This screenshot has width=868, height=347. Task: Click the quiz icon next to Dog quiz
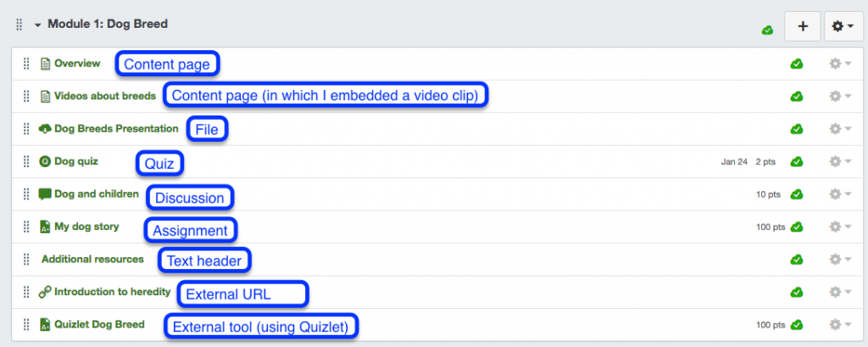tap(46, 161)
